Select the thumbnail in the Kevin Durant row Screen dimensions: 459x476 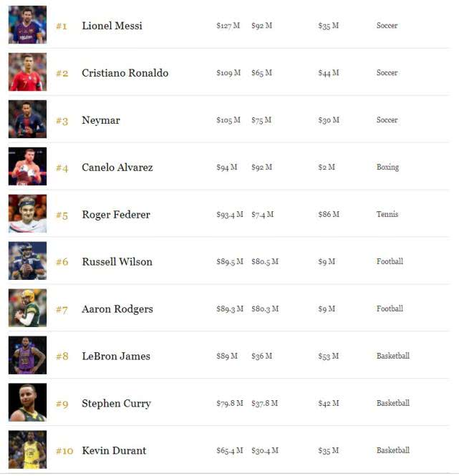pyautogui.click(x=27, y=450)
